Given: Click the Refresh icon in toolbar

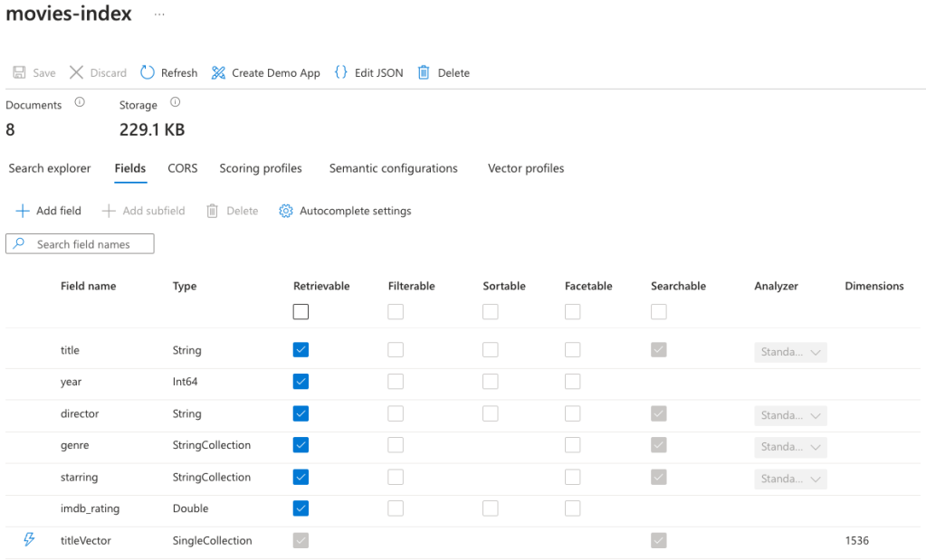Looking at the screenshot, I should [x=148, y=73].
